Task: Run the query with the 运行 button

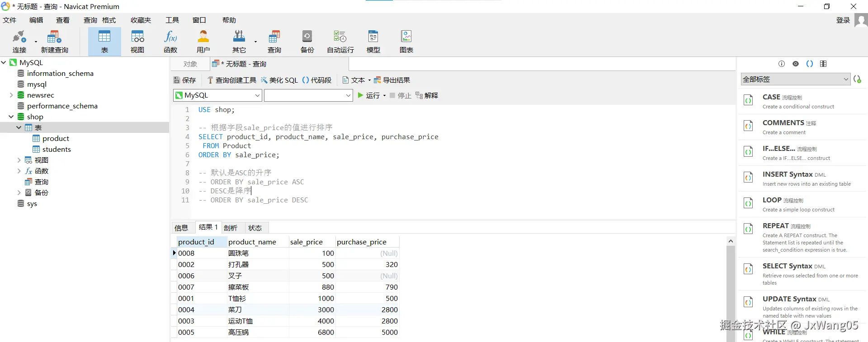Action: [x=368, y=95]
